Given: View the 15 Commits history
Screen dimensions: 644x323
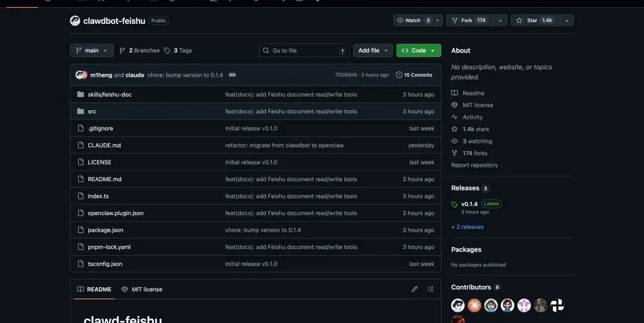Looking at the screenshot, I should 414,75.
